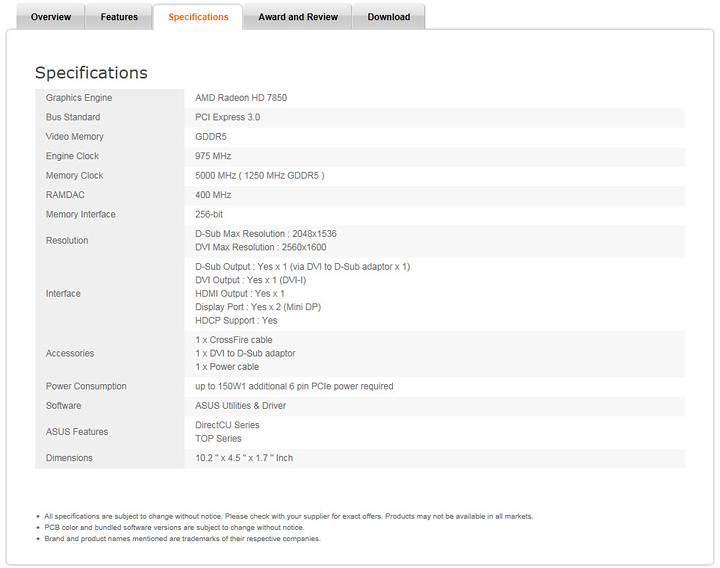The image size is (720, 568).
Task: Click the Power Consumption row label
Action: (x=86, y=386)
